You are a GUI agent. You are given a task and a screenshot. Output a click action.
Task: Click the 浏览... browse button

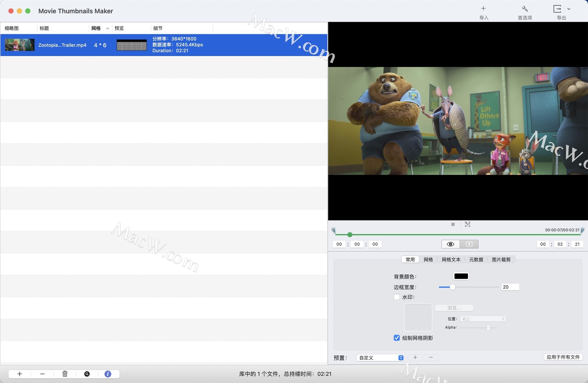[454, 308]
